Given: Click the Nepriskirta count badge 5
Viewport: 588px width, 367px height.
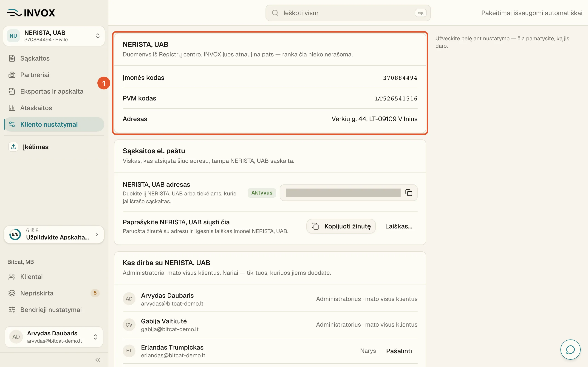Looking at the screenshot, I should tap(95, 293).
